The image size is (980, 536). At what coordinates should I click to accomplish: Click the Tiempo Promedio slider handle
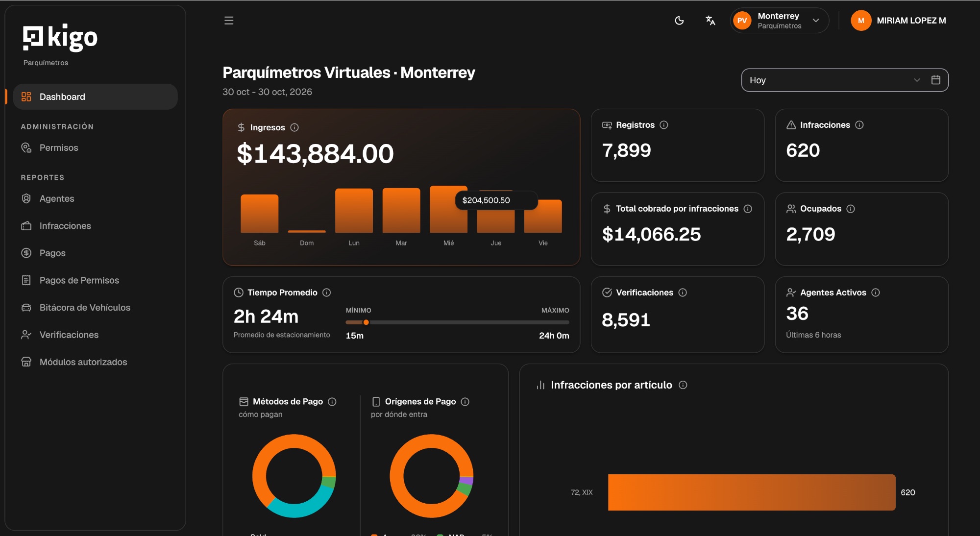click(366, 322)
